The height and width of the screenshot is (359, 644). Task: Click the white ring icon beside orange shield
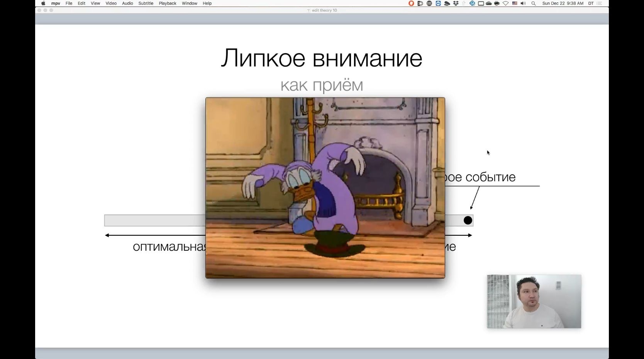coord(420,3)
